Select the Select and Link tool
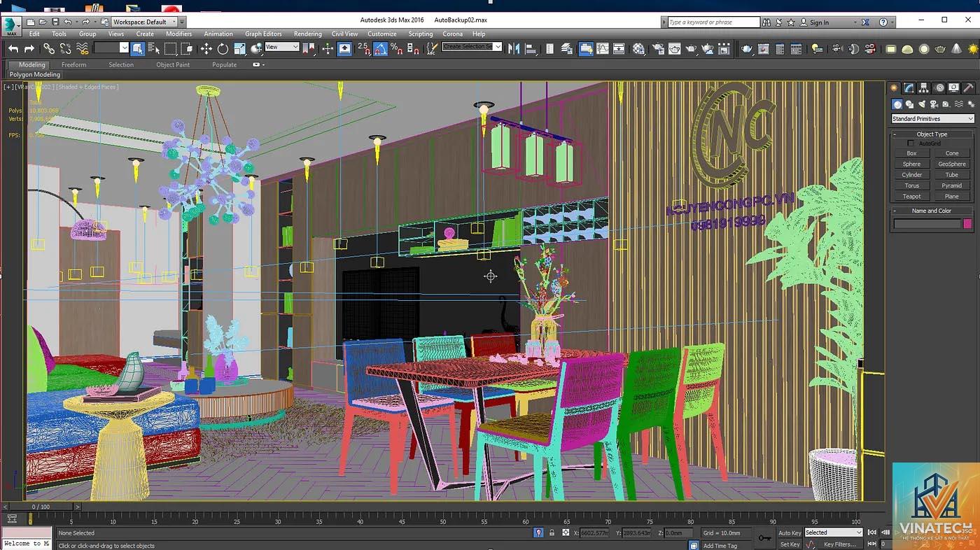The width and height of the screenshot is (980, 550). pos(49,48)
